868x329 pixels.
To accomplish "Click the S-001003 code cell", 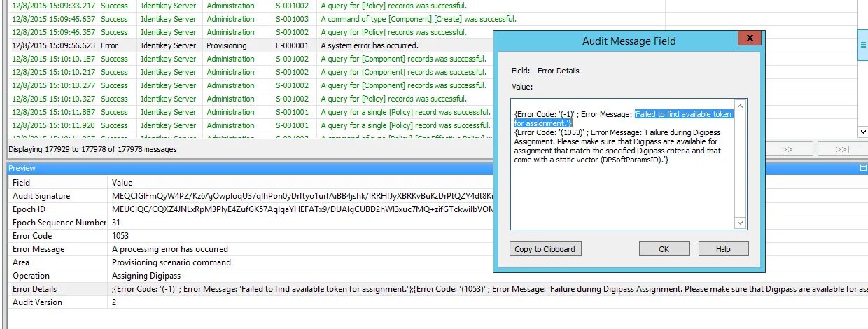I will tap(293, 19).
